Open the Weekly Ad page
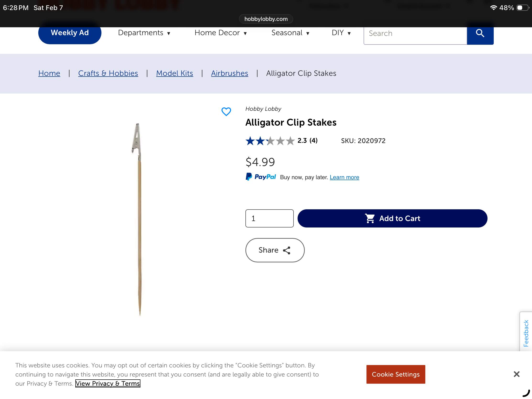This screenshot has width=532, height=399. tap(70, 33)
